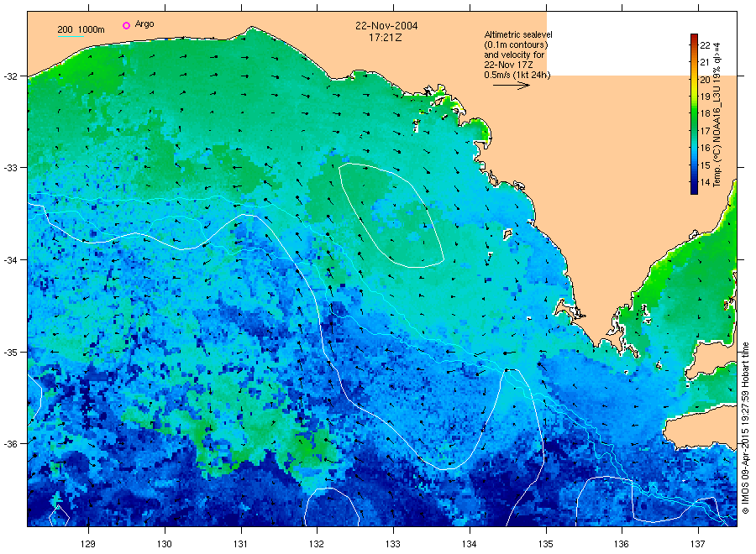Click the date 22-Nov-2004 title
756x554 pixels.
coord(386,26)
